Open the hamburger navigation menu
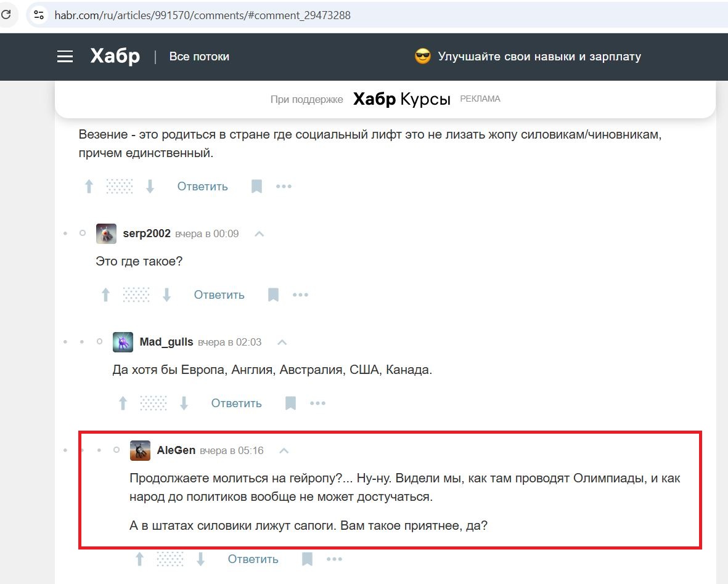 65,57
